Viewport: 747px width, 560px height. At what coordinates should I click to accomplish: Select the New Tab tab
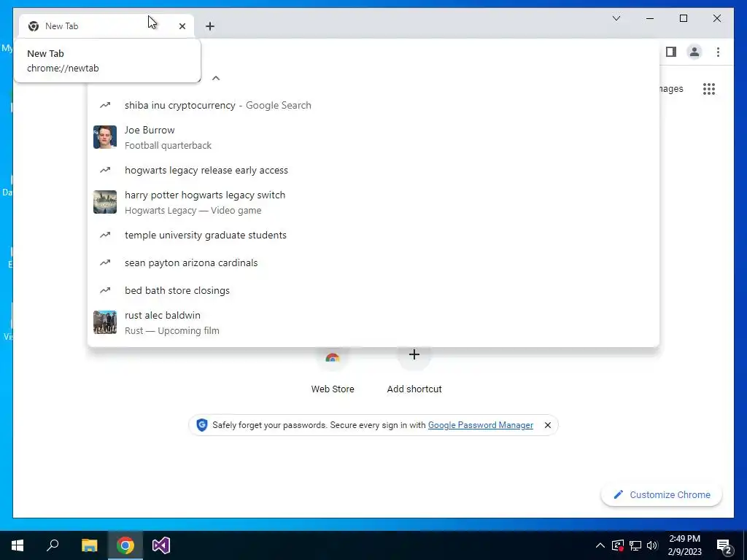click(x=107, y=26)
